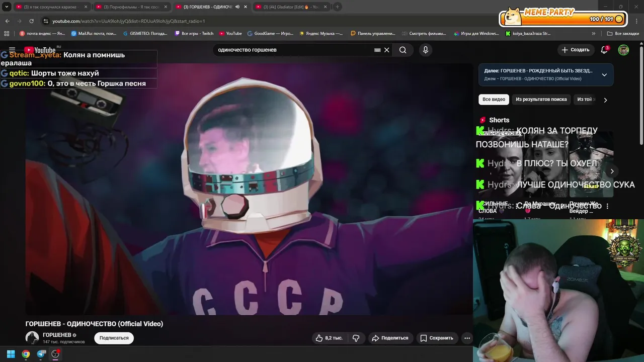Open the tab search dropdown arrow

click(7, 7)
